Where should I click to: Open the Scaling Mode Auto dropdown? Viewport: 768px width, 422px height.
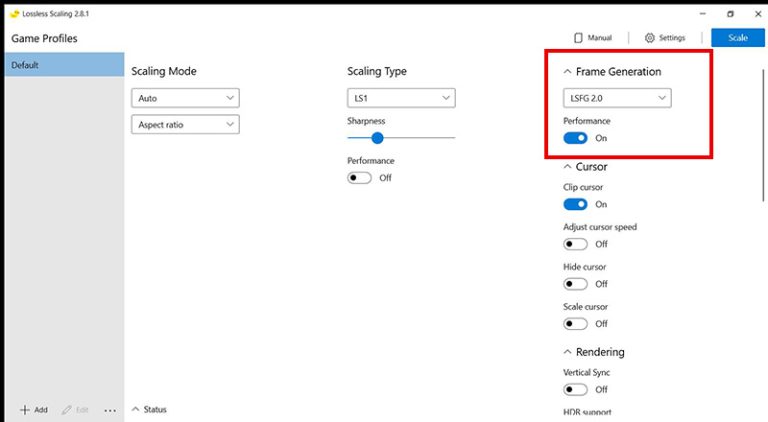(x=185, y=98)
